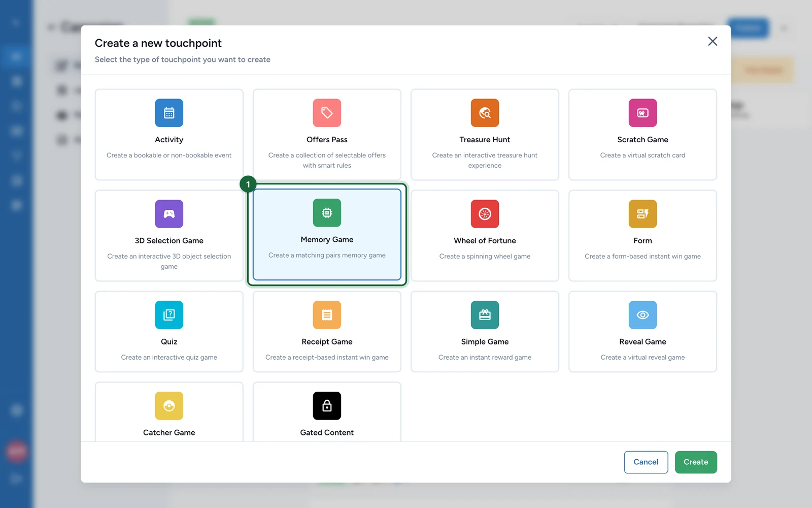Screen dimensions: 812x508
Task: Pick 'Create a receipt-based instant win game' text
Action: 327,358
